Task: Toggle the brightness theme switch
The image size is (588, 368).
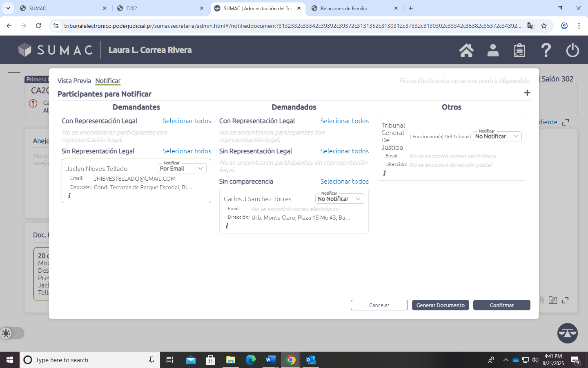Action: [x=12, y=333]
